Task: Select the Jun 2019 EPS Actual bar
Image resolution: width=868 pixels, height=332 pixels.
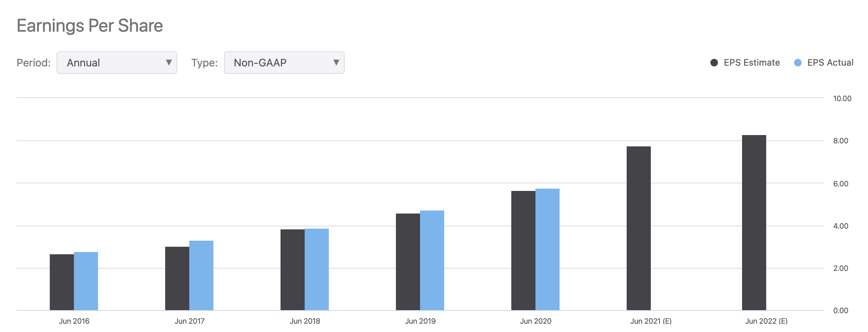Action: click(432, 260)
